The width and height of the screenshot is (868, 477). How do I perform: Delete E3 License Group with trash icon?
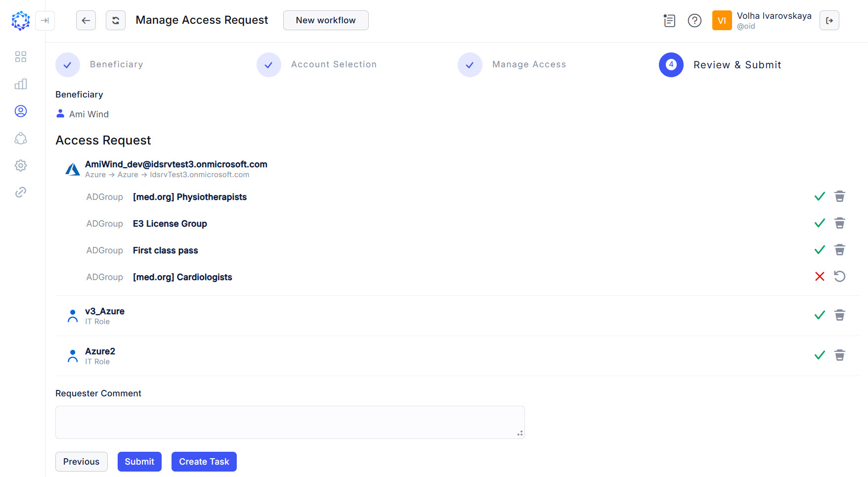coord(840,223)
